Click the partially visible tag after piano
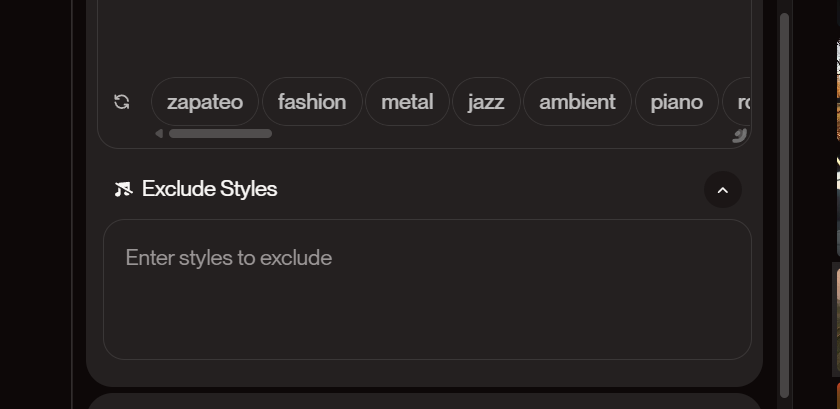 tap(737, 102)
